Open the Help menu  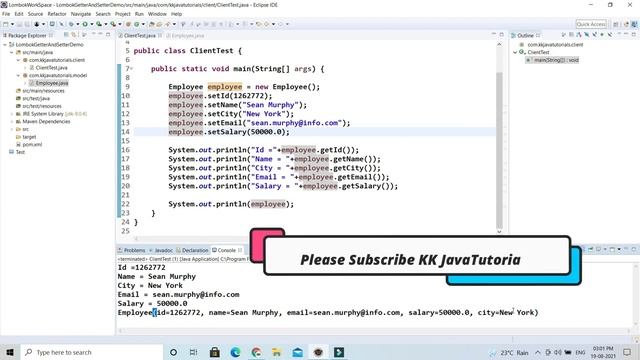176,14
